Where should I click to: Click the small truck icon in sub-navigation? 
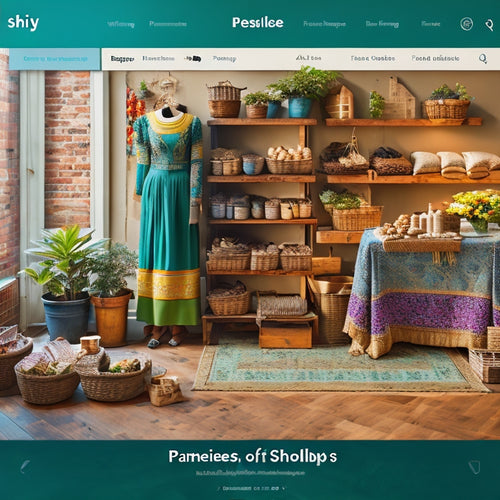pyautogui.click(x=193, y=59)
